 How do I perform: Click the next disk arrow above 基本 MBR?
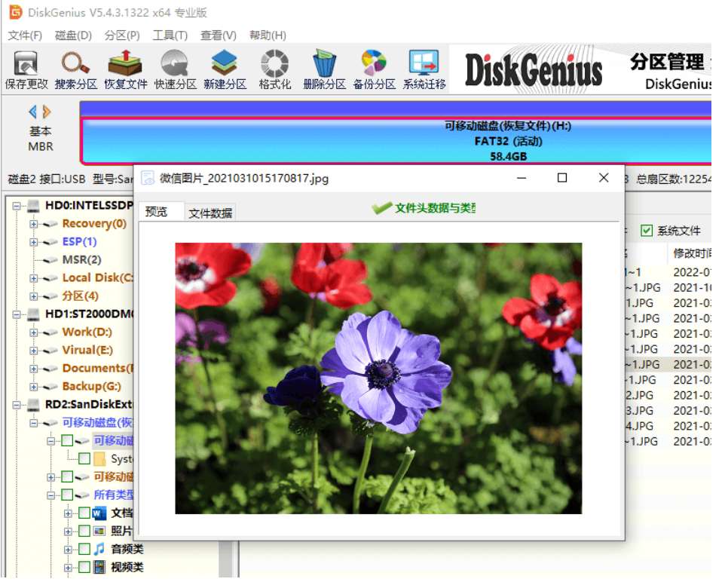click(x=47, y=112)
